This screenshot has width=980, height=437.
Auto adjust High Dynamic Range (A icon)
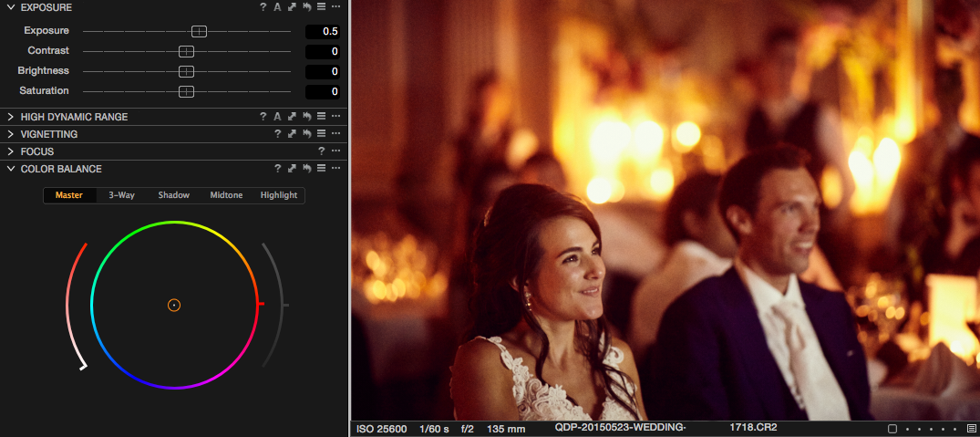(x=277, y=116)
